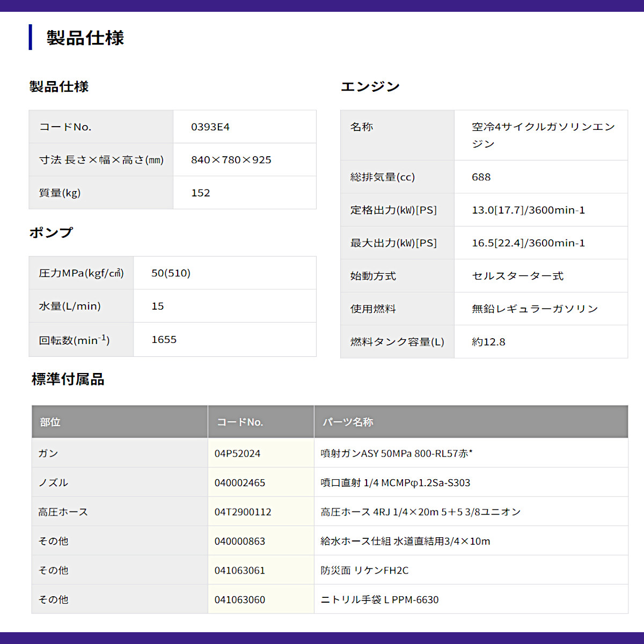Click the ポンプ section heading
Viewport: 644px width, 644px height.
click(x=51, y=232)
